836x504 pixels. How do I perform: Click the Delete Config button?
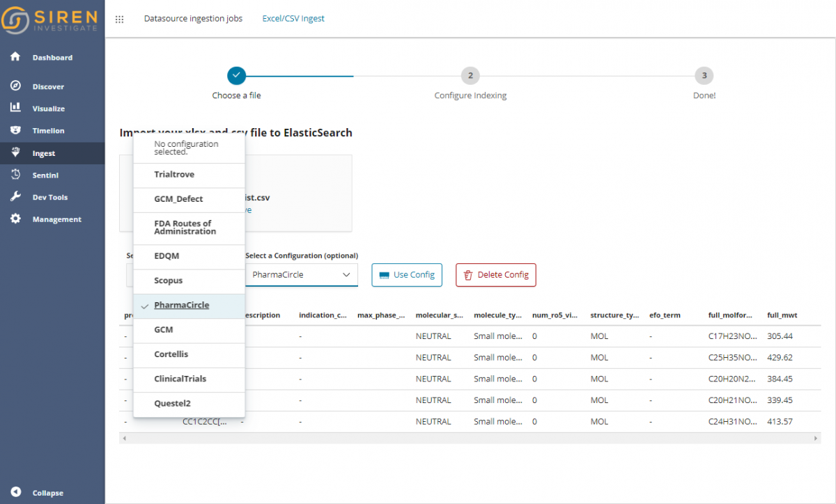tap(496, 274)
